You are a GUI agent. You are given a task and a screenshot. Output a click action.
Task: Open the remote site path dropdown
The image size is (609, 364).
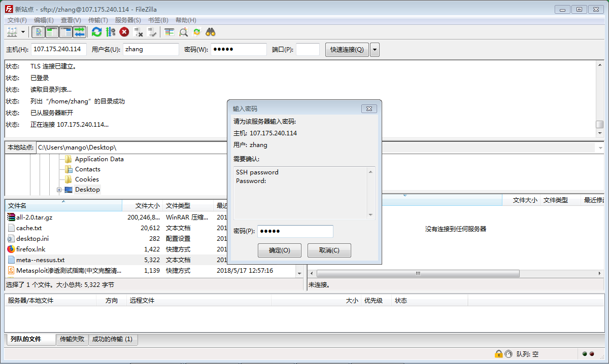[x=600, y=148]
